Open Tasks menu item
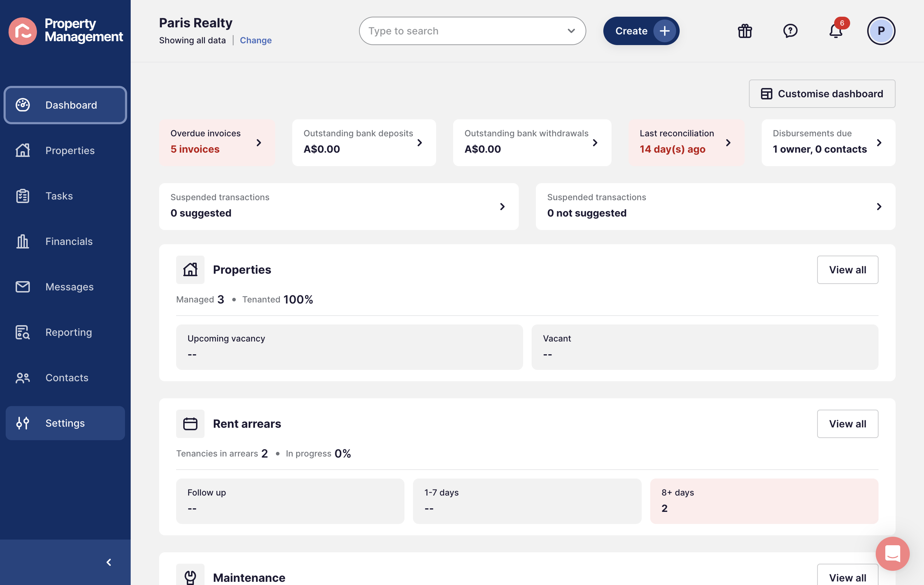 65,196
